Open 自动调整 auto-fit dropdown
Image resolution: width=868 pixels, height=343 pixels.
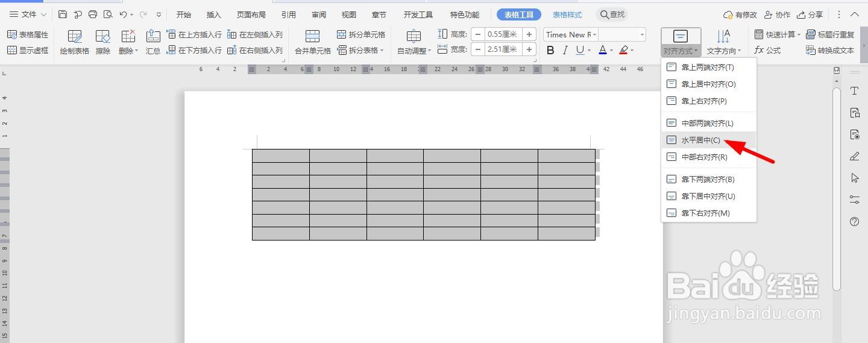(414, 42)
